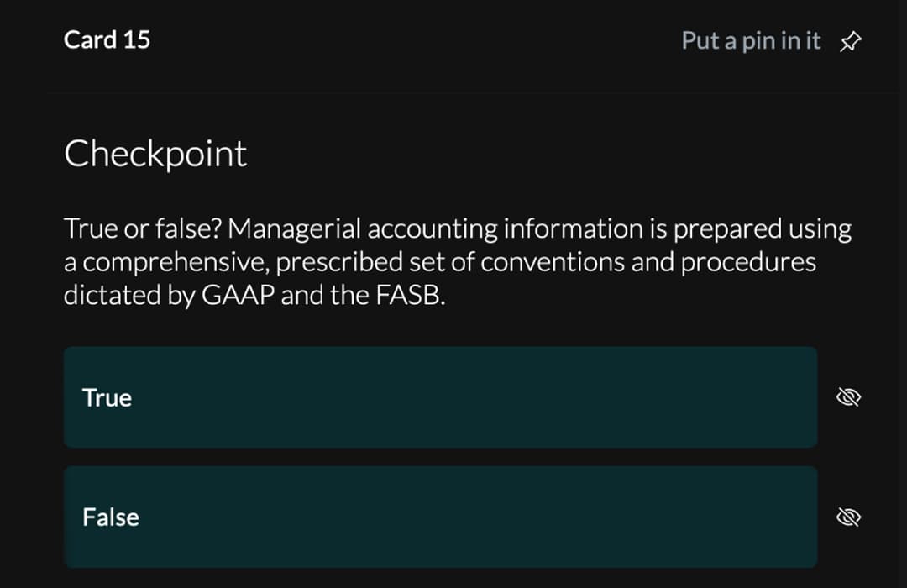
Task: Pin Card 15 using the pin icon
Action: coord(850,41)
